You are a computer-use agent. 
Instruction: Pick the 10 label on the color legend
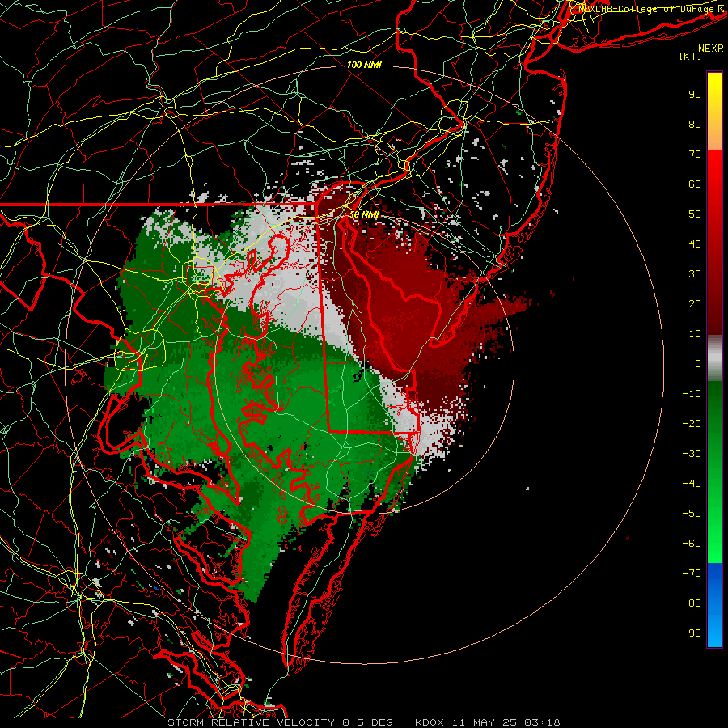coord(695,334)
